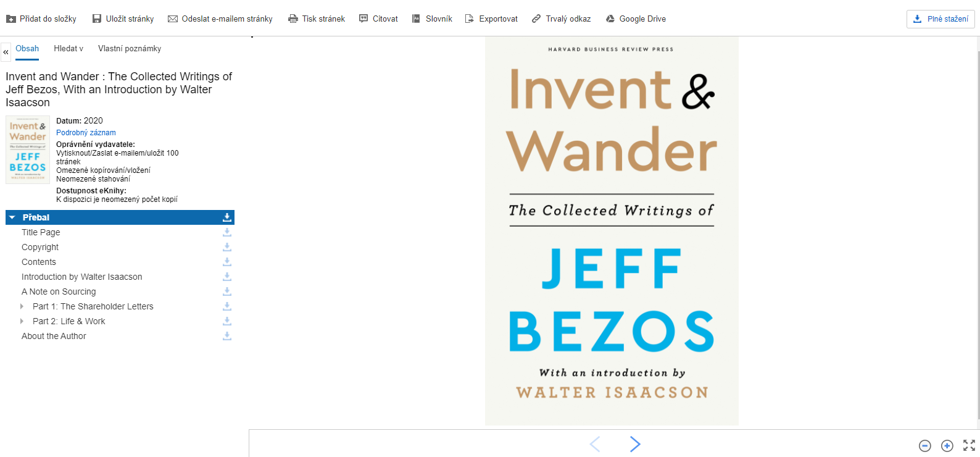Click the zoom out magnifier icon
The image size is (980, 457).
[924, 446]
